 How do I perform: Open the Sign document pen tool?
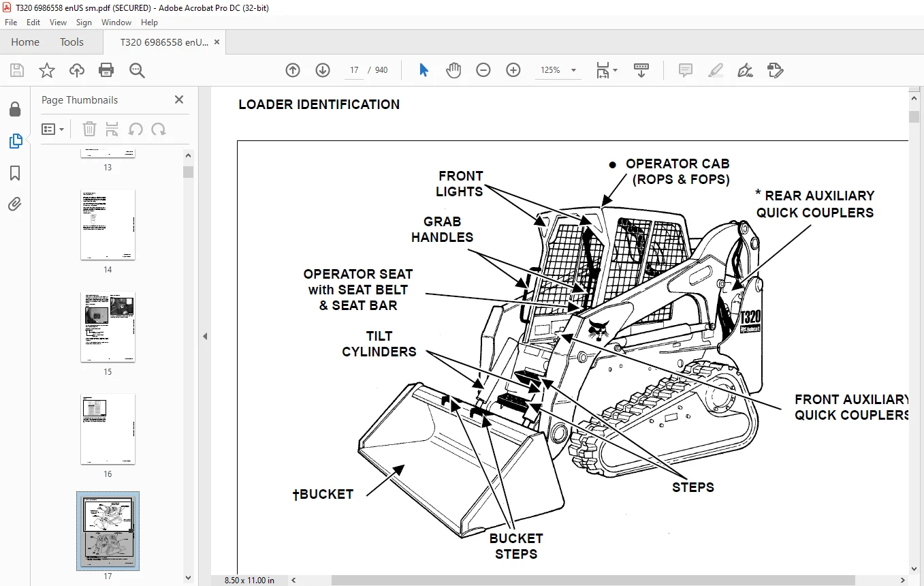745,70
